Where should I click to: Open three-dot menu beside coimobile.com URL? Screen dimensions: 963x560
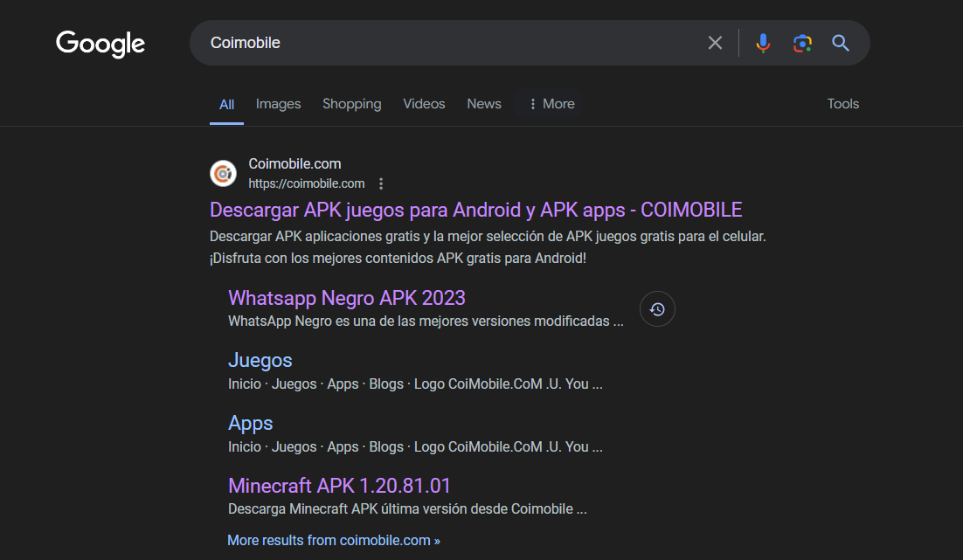tap(381, 183)
